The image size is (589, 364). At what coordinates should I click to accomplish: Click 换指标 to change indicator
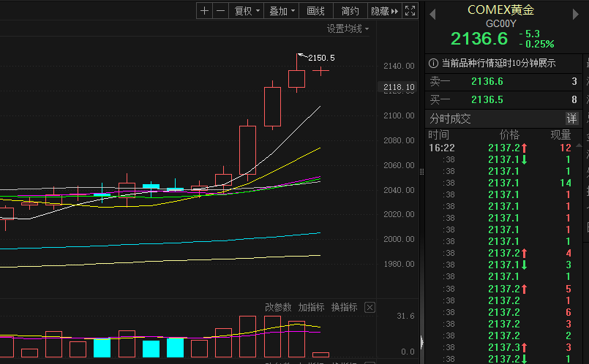click(344, 308)
